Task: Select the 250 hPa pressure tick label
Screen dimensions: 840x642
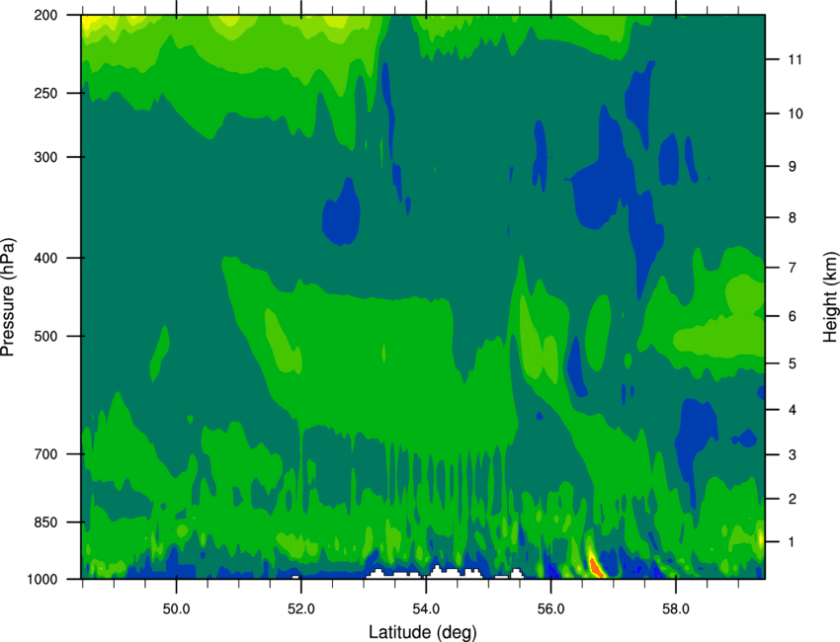Action: pos(45,93)
